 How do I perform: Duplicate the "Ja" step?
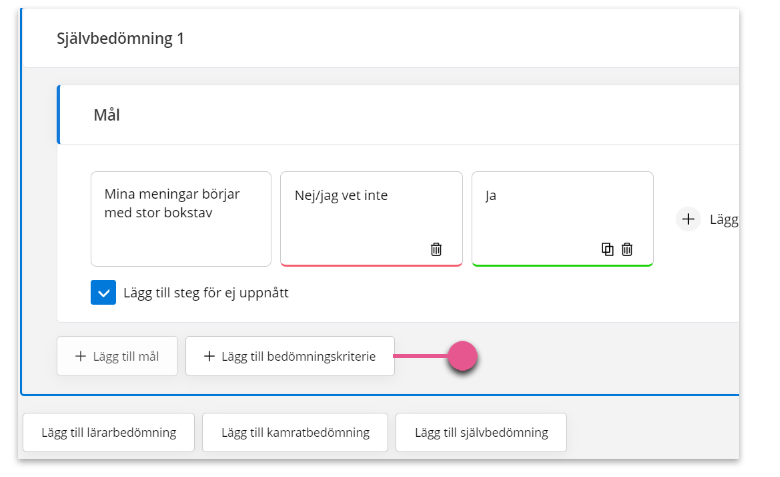tap(607, 249)
